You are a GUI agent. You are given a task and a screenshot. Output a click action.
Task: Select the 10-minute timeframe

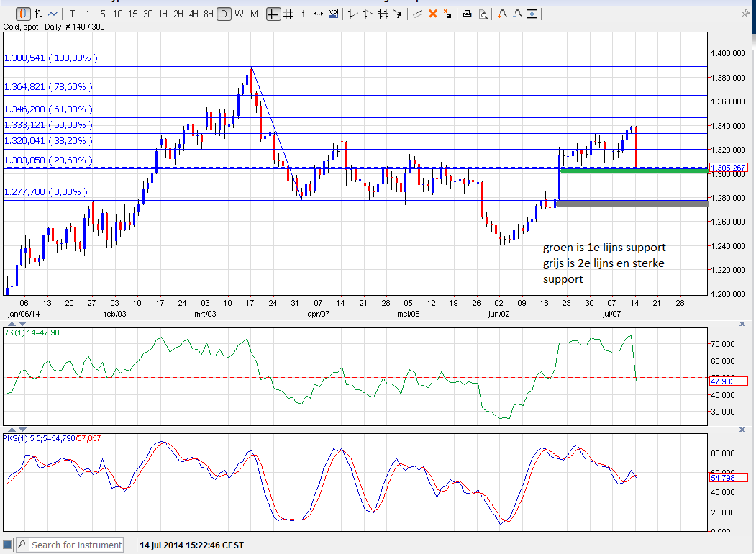point(118,14)
